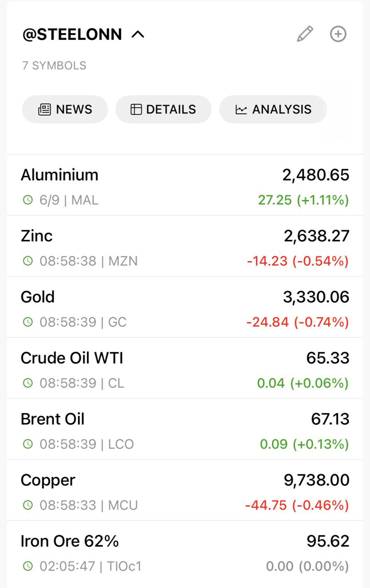
Task: Click the clock icon in Zinc row
Action: click(28, 261)
